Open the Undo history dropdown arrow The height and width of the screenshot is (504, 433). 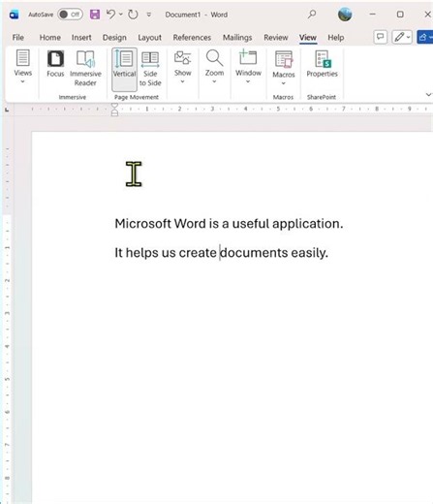tap(121, 15)
